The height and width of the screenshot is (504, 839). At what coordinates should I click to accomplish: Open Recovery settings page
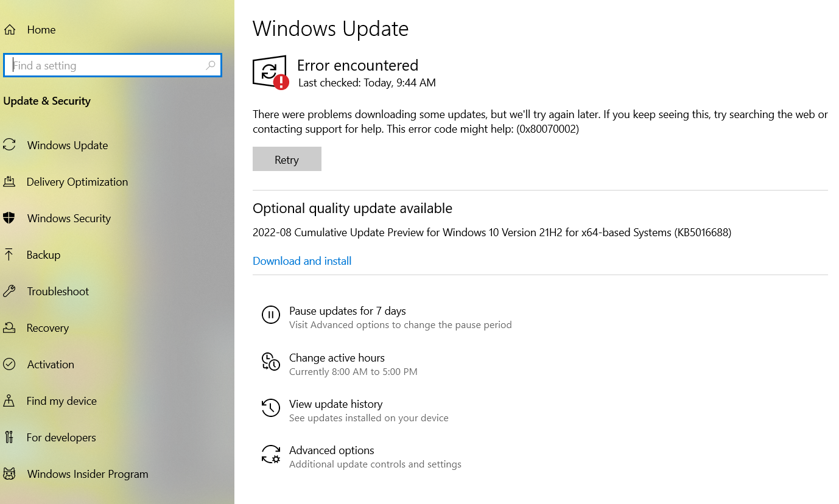[47, 327]
